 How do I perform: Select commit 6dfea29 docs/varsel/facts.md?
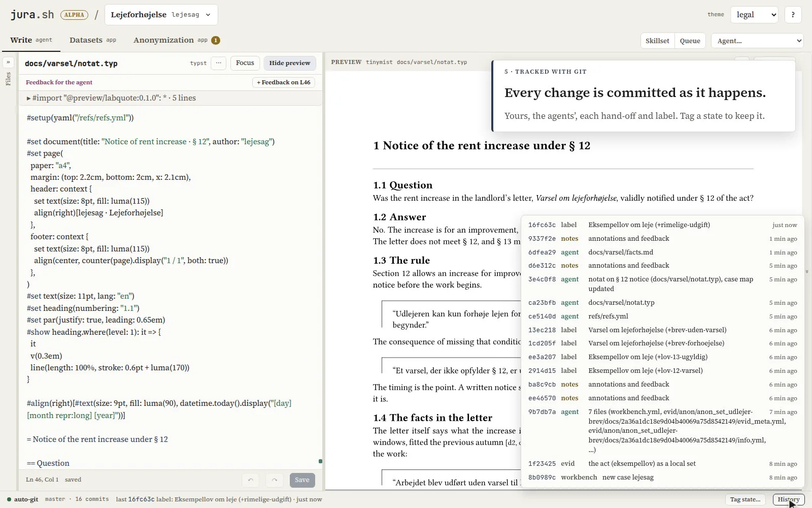pos(662,252)
